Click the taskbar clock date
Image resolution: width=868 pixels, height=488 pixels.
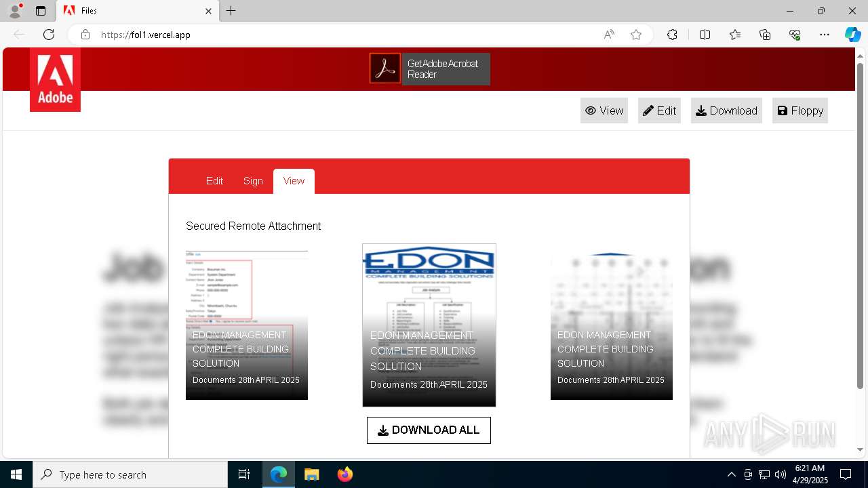[x=810, y=474]
